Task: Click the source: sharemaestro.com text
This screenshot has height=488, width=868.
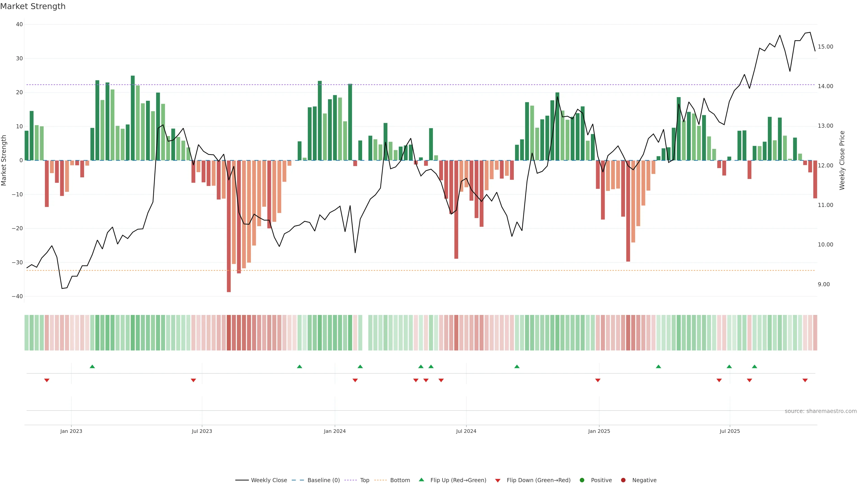Action: tap(821, 411)
